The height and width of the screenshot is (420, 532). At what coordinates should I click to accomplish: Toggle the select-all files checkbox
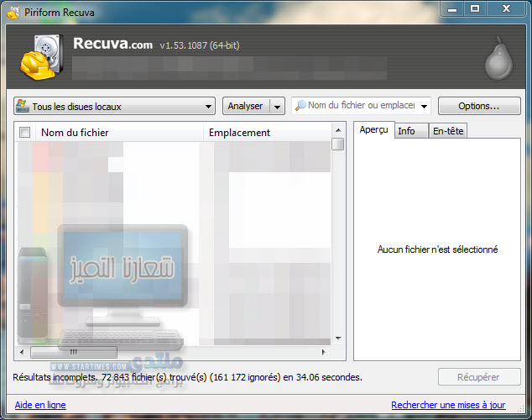click(x=25, y=132)
